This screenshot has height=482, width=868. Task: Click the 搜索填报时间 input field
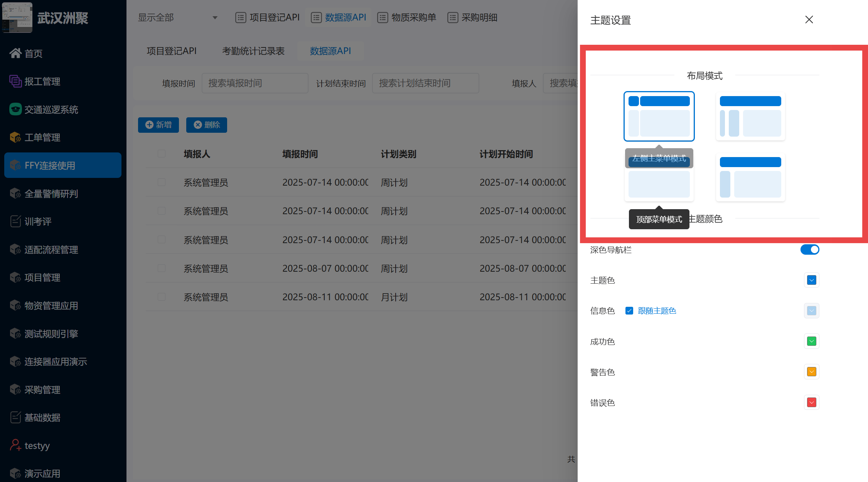[x=255, y=83]
